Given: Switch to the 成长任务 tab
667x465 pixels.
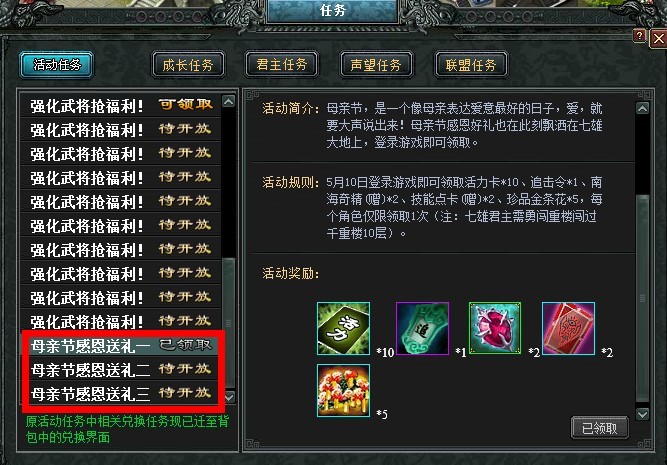Looking at the screenshot, I should (x=188, y=65).
